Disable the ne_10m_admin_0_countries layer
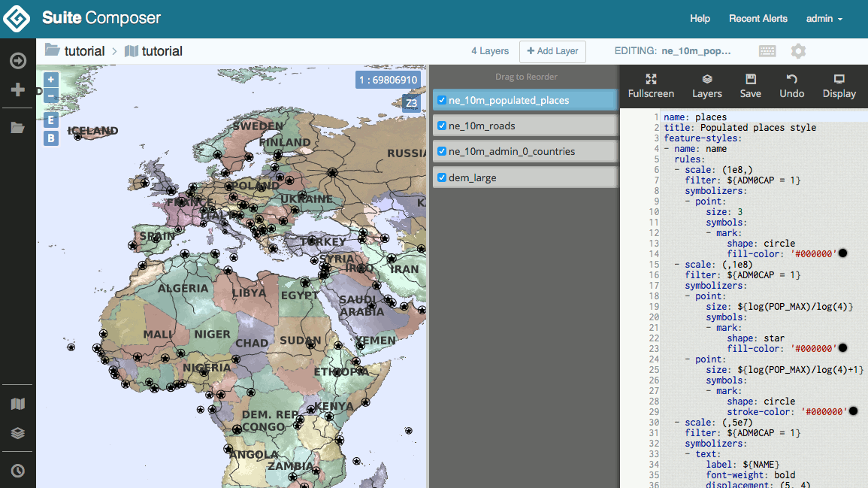This screenshot has width=868, height=488. pos(441,151)
